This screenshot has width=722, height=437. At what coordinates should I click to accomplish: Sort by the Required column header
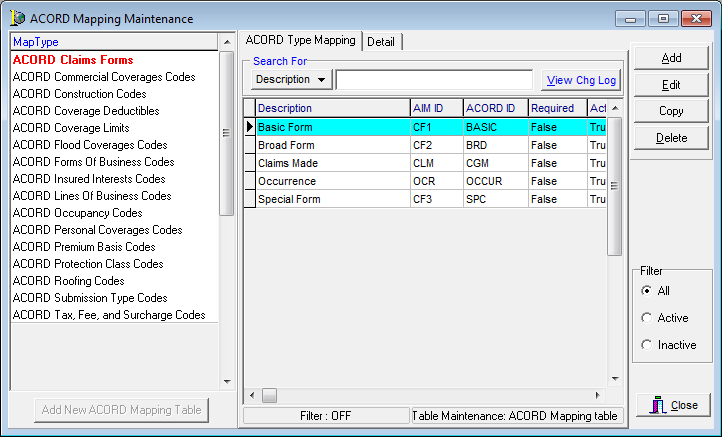(x=558, y=108)
